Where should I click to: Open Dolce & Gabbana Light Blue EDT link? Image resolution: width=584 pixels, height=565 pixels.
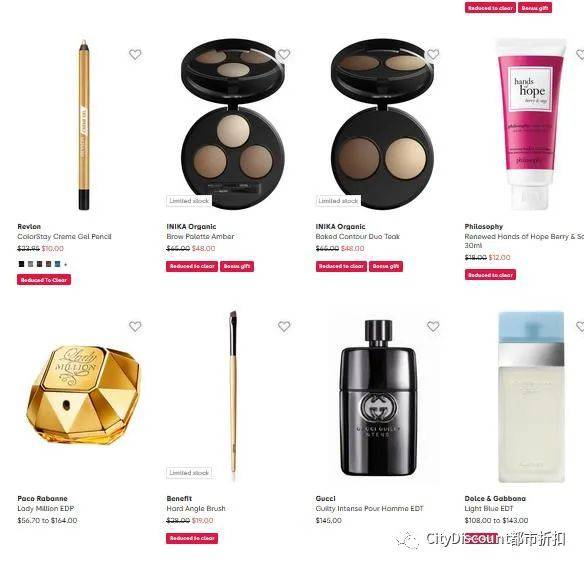coord(489,508)
